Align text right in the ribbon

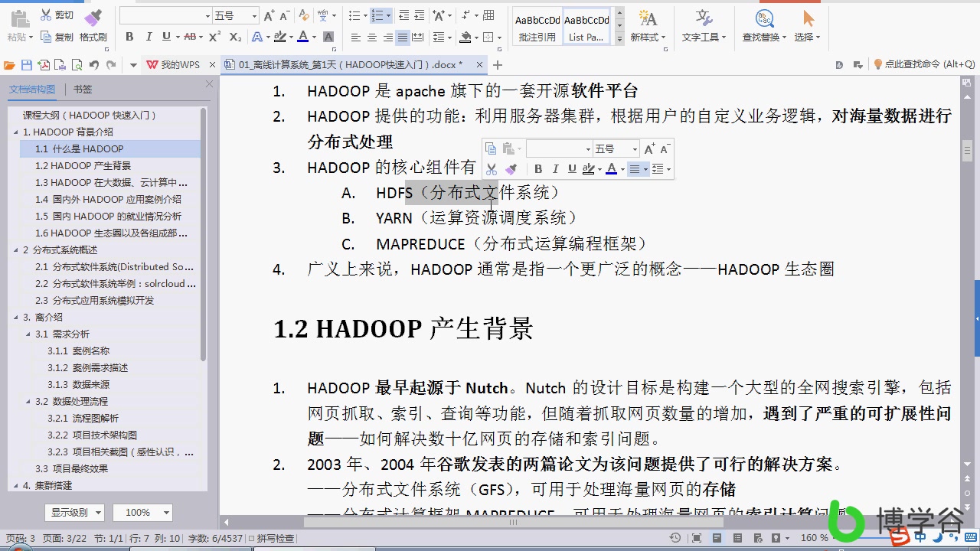(388, 37)
